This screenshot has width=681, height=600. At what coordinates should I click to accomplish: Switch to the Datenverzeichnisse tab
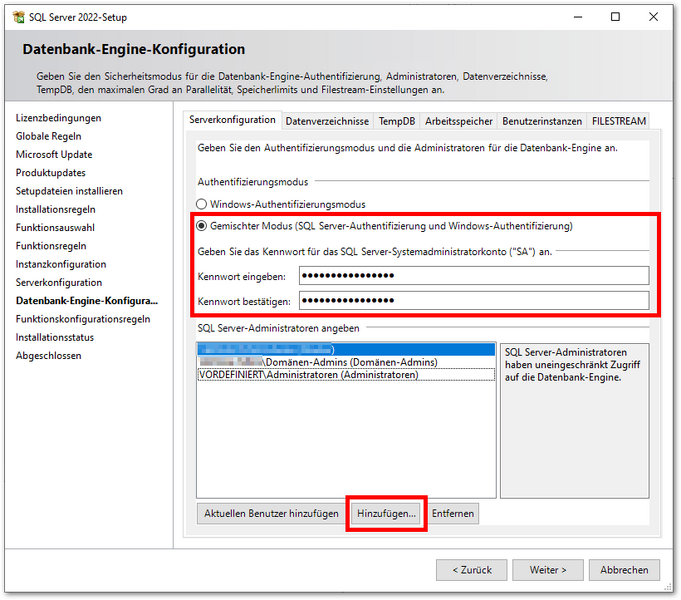pyautogui.click(x=326, y=121)
